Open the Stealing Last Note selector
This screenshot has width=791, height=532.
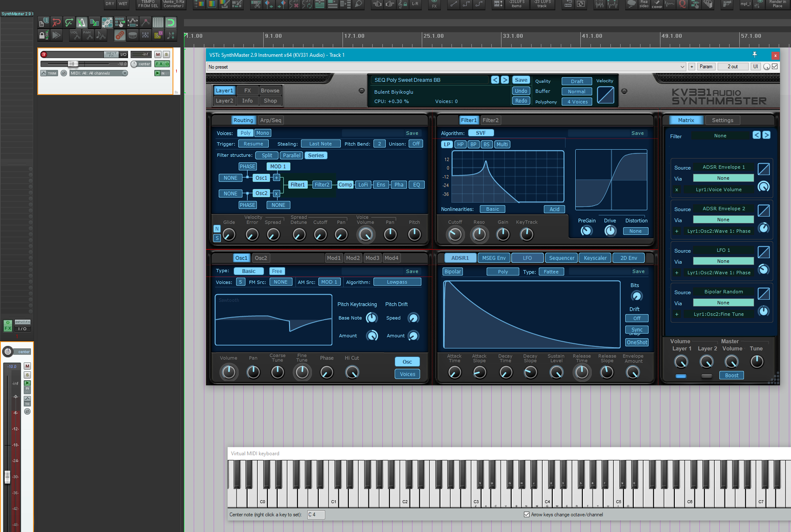(x=320, y=144)
